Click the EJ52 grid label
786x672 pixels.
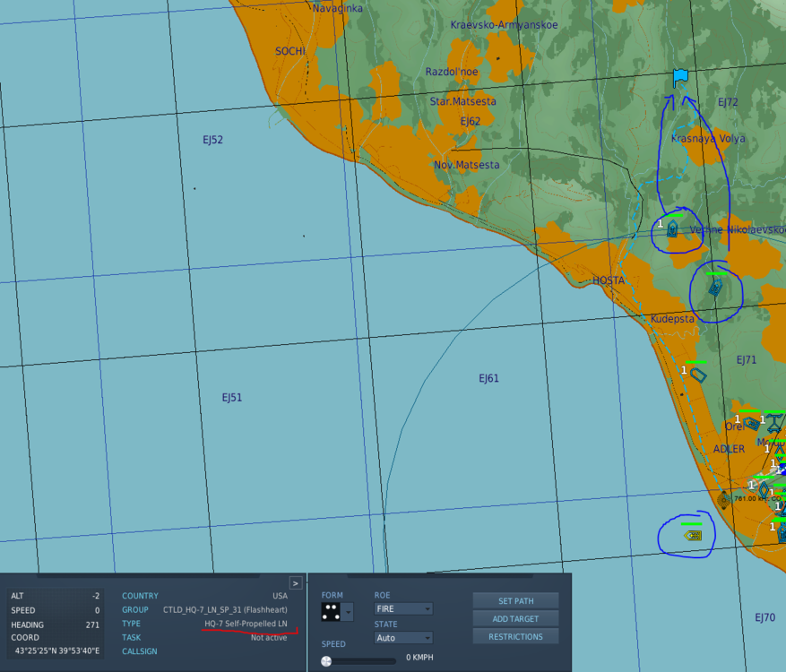coord(212,140)
